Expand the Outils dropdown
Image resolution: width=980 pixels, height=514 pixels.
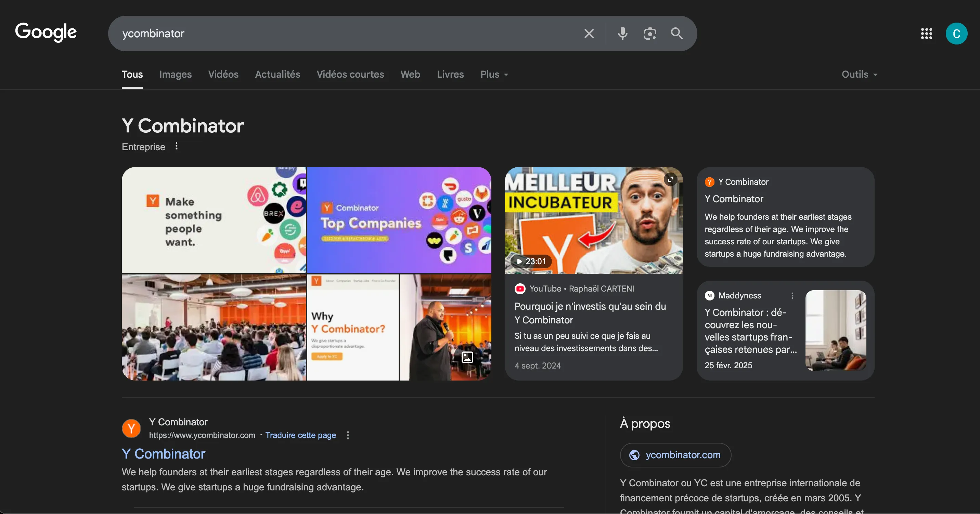coord(859,74)
